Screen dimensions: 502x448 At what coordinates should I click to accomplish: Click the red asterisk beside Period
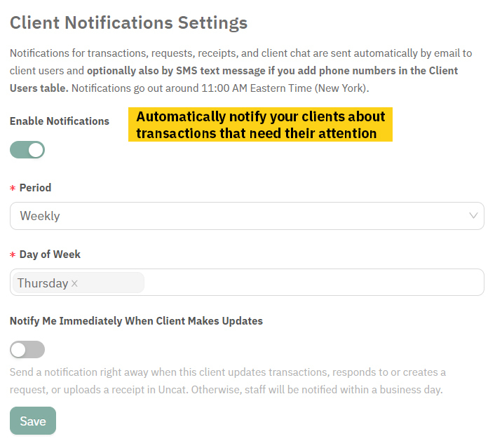pos(13,189)
